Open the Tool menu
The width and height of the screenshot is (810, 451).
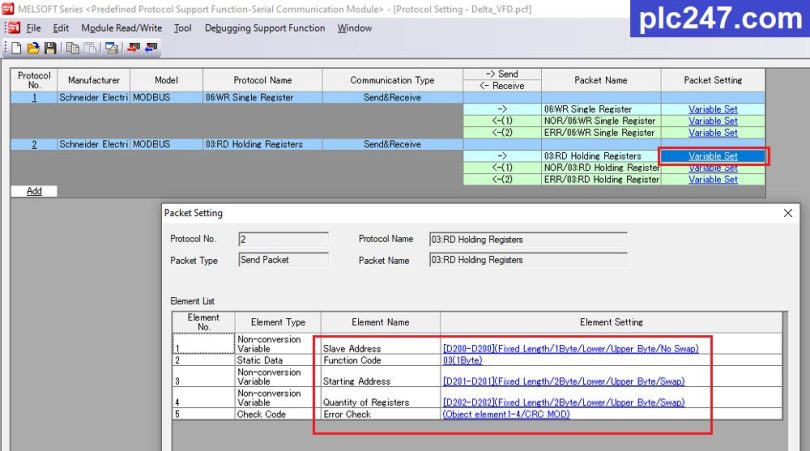182,28
